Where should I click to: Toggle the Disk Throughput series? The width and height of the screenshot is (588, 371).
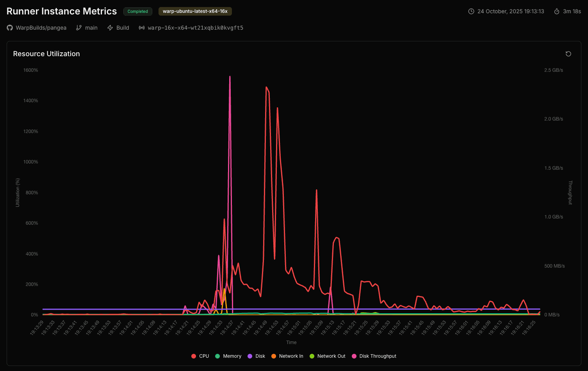[x=374, y=356]
